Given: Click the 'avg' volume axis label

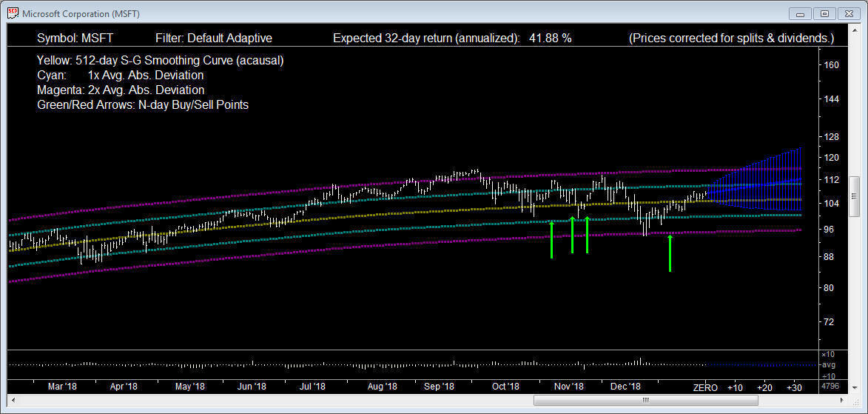Looking at the screenshot, I should (x=829, y=365).
